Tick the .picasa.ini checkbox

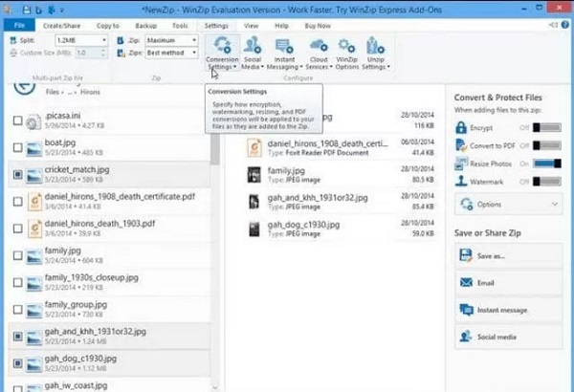pyautogui.click(x=17, y=120)
